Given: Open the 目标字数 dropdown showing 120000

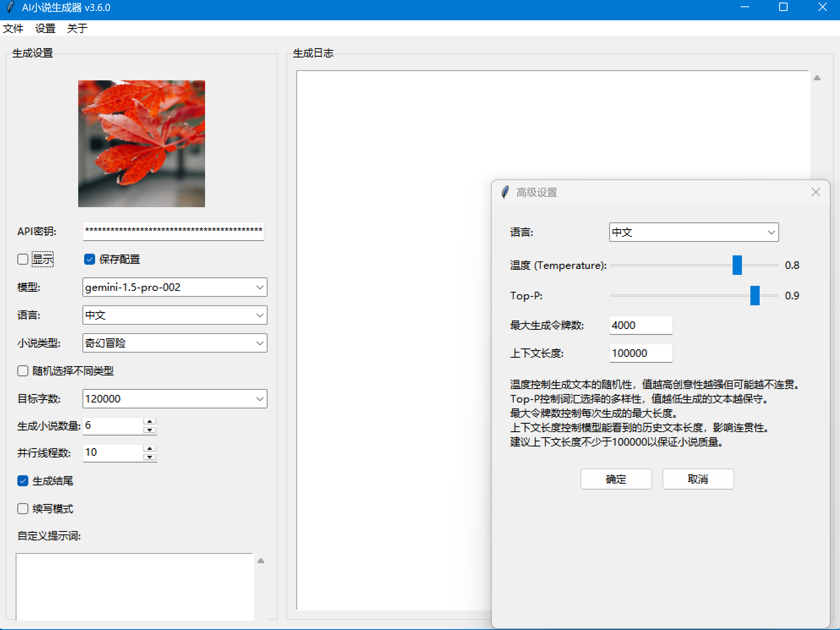Looking at the screenshot, I should tap(175, 399).
